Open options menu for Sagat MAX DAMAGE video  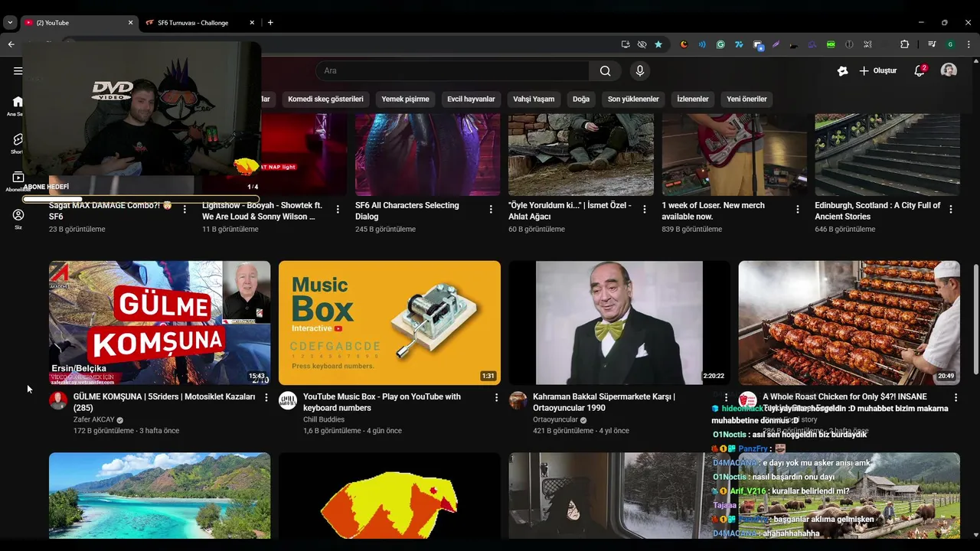[185, 209]
